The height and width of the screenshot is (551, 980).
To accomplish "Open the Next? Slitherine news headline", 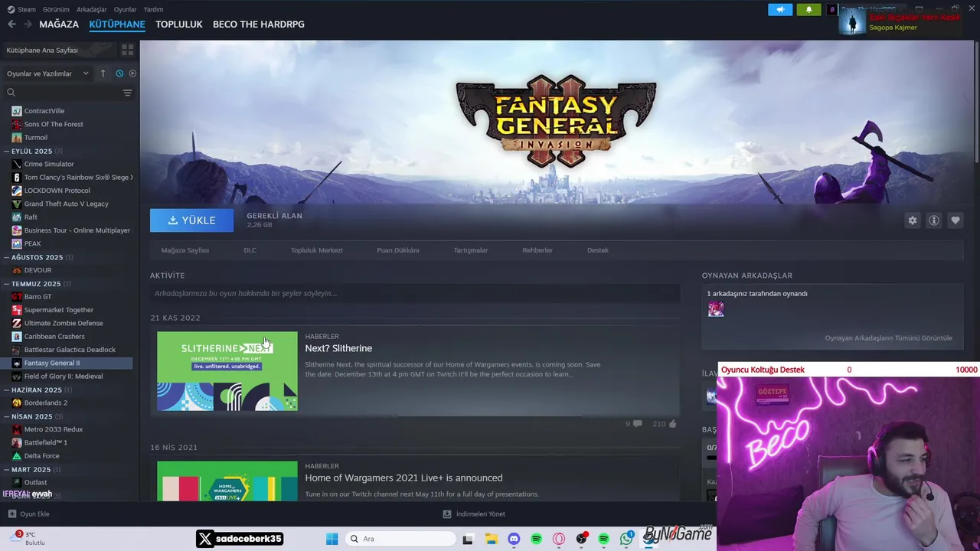I will pos(338,348).
